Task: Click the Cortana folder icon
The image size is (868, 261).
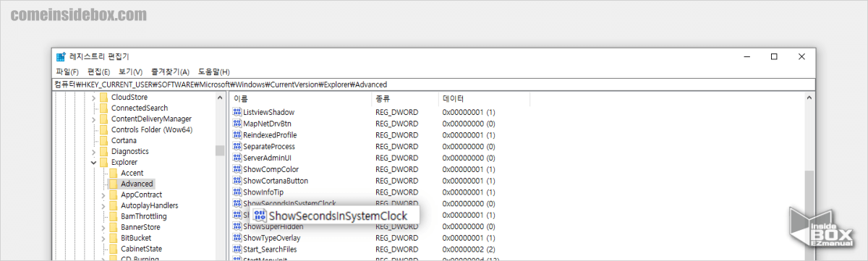Action: click(x=103, y=141)
